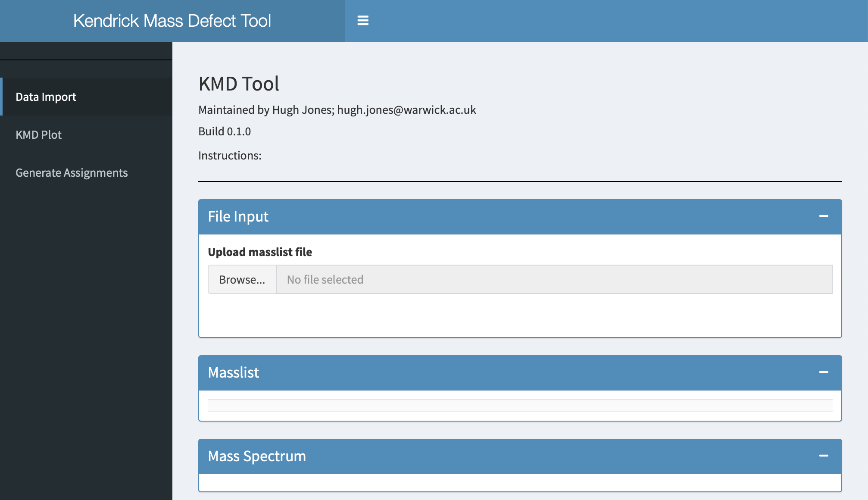Switch to the KMD Plot tab
Viewport: 868px width, 500px height.
[39, 135]
